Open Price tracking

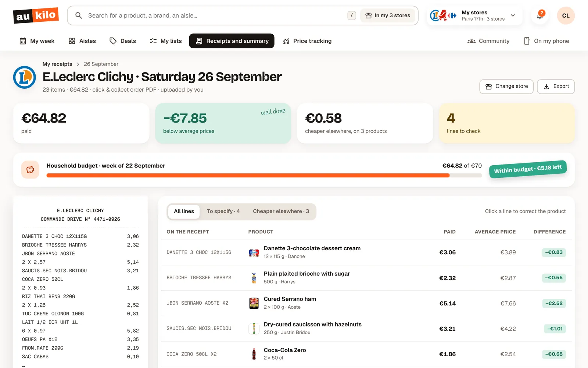[x=307, y=41]
